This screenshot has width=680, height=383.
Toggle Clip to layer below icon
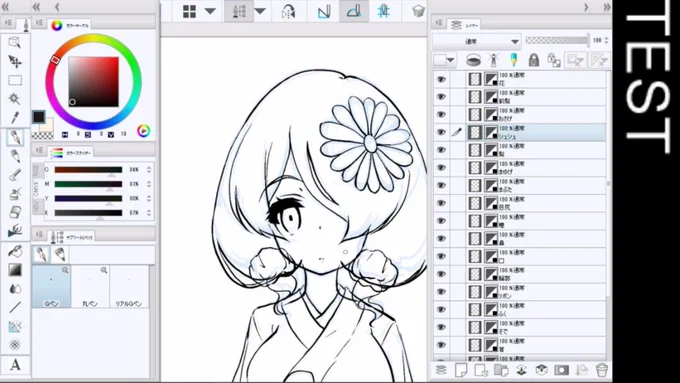[473, 60]
